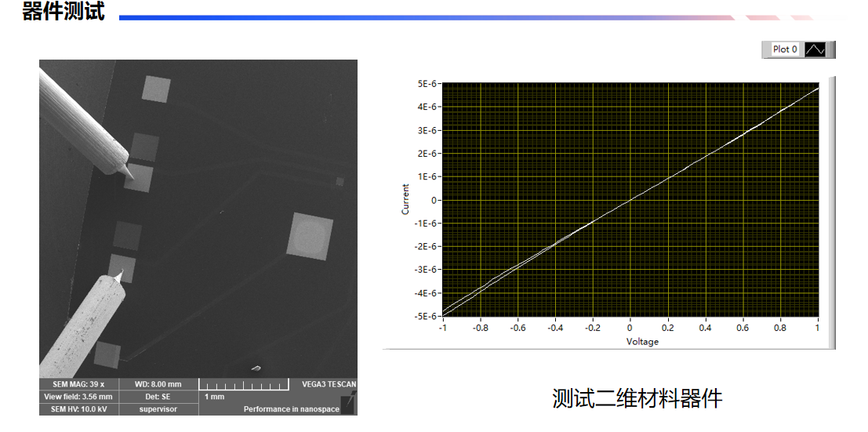The height and width of the screenshot is (432, 868).
Task: Click the SEM HV: 10.0 kV cell
Action: tap(78, 409)
